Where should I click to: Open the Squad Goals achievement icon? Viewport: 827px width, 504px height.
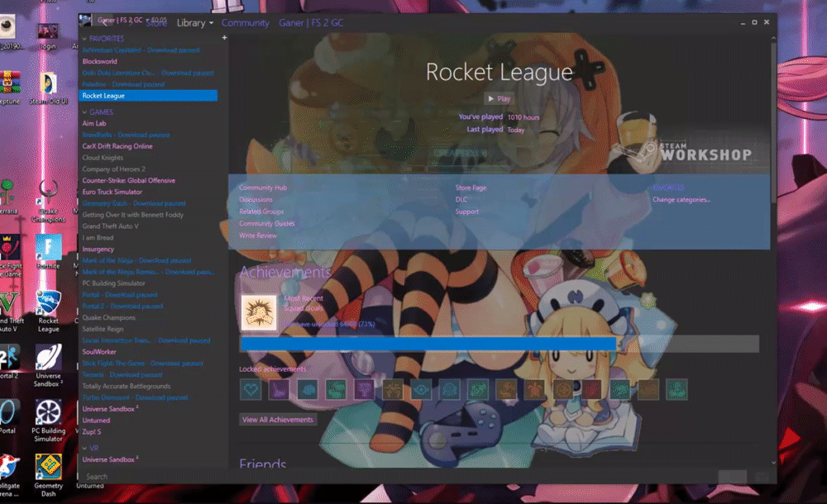click(x=258, y=312)
